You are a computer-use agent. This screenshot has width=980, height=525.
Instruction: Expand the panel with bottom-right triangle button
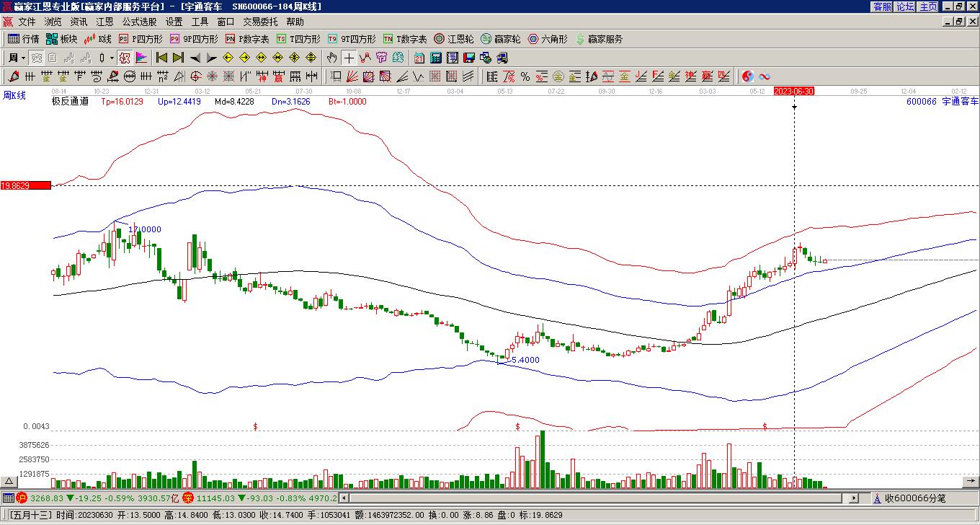pyautogui.click(x=971, y=482)
